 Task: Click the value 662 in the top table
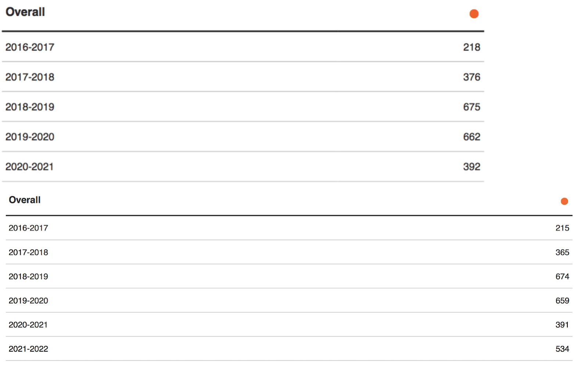pos(472,137)
